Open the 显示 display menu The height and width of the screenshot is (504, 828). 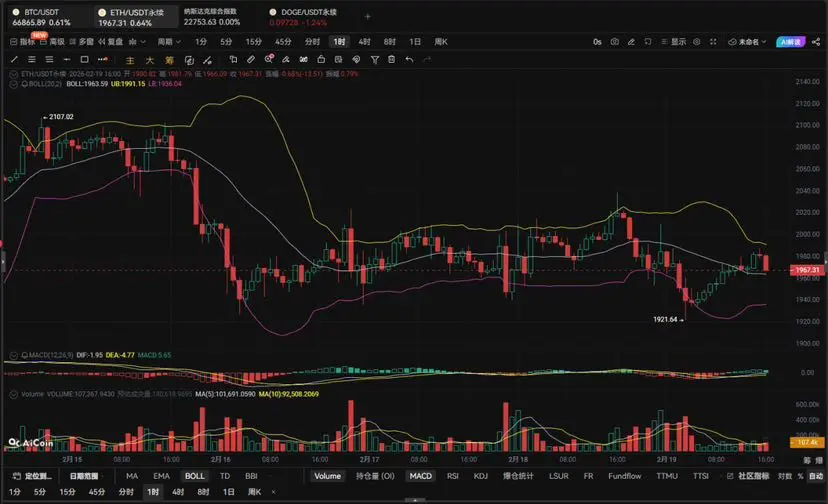click(674, 42)
